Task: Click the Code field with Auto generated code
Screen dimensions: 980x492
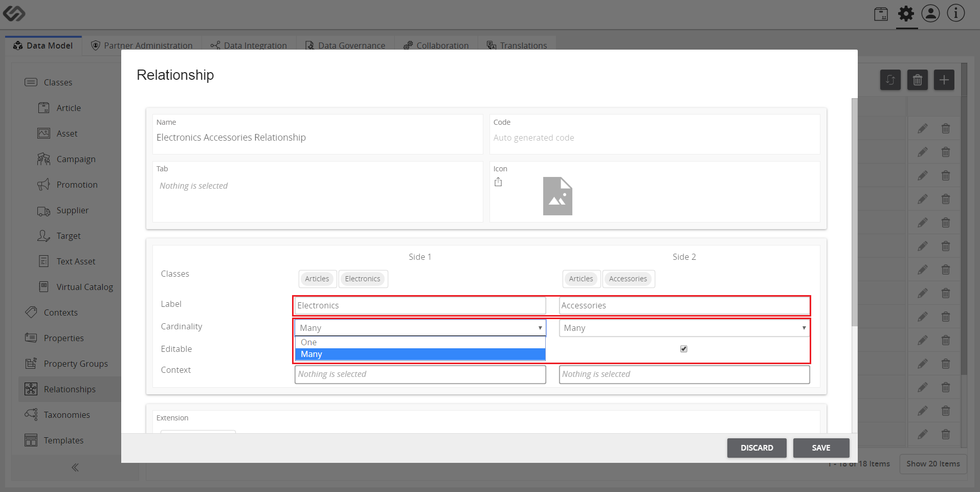Action: [655, 138]
